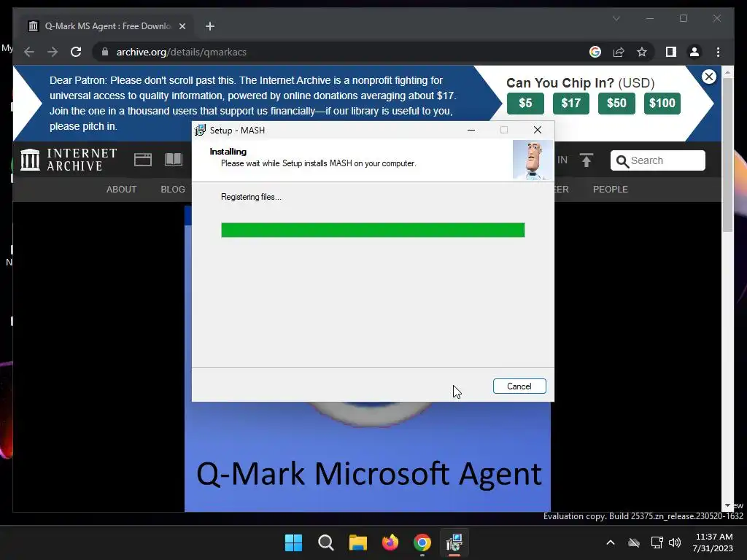Open Windows taskbar search
The width and height of the screenshot is (747, 560).
click(x=326, y=542)
